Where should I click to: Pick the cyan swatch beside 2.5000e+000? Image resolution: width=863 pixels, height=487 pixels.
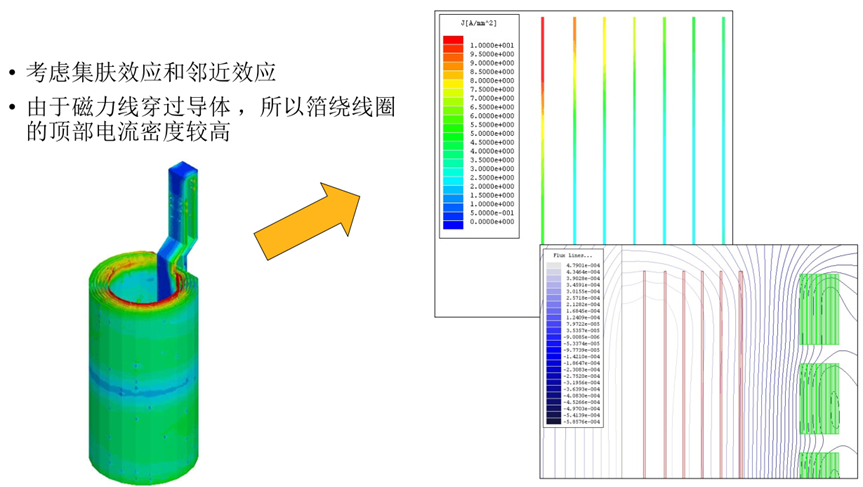[x=453, y=182]
